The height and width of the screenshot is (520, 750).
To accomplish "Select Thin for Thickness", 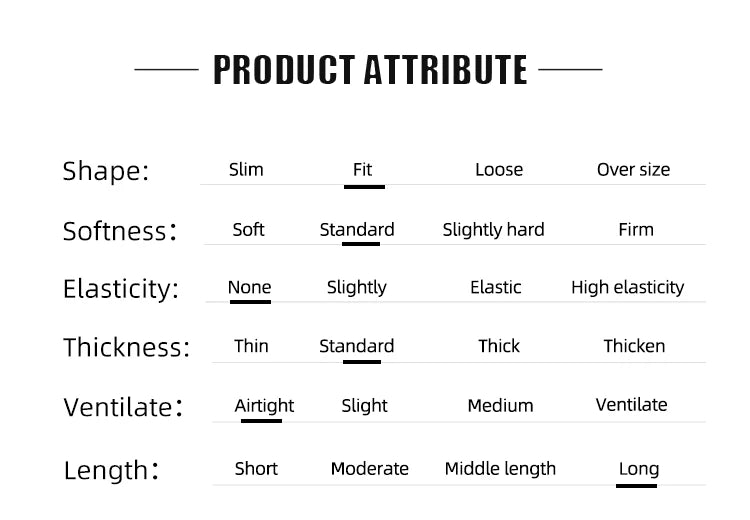I will [251, 346].
